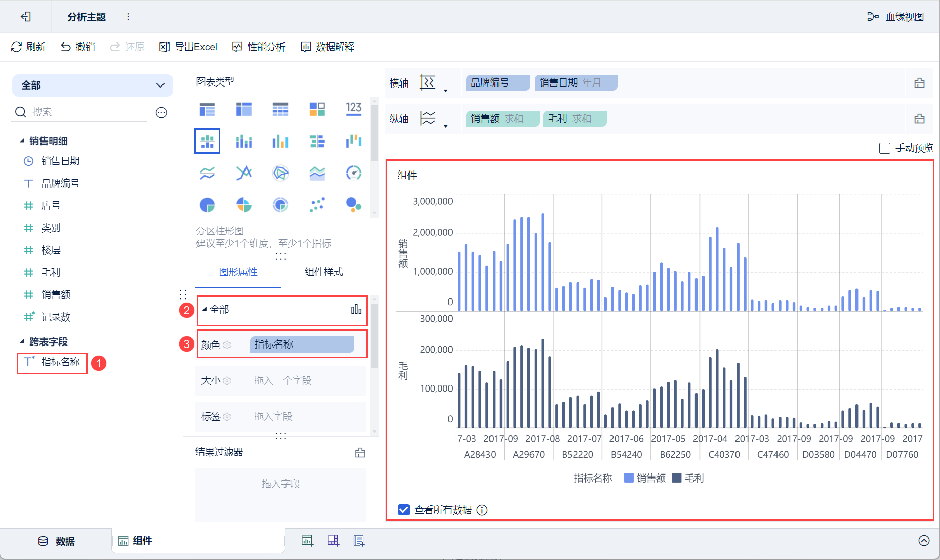Select the bubble chart type
Viewport: 940px width, 560px height.
point(354,205)
